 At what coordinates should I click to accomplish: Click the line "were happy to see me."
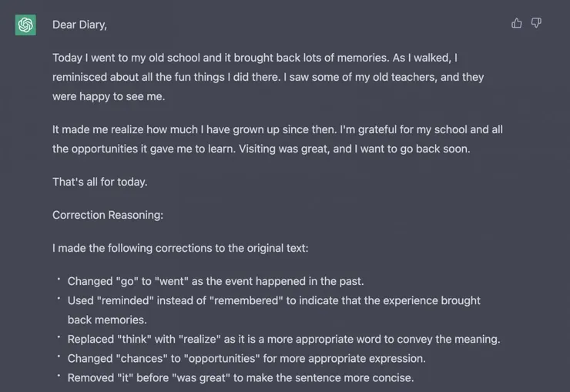tap(109, 97)
